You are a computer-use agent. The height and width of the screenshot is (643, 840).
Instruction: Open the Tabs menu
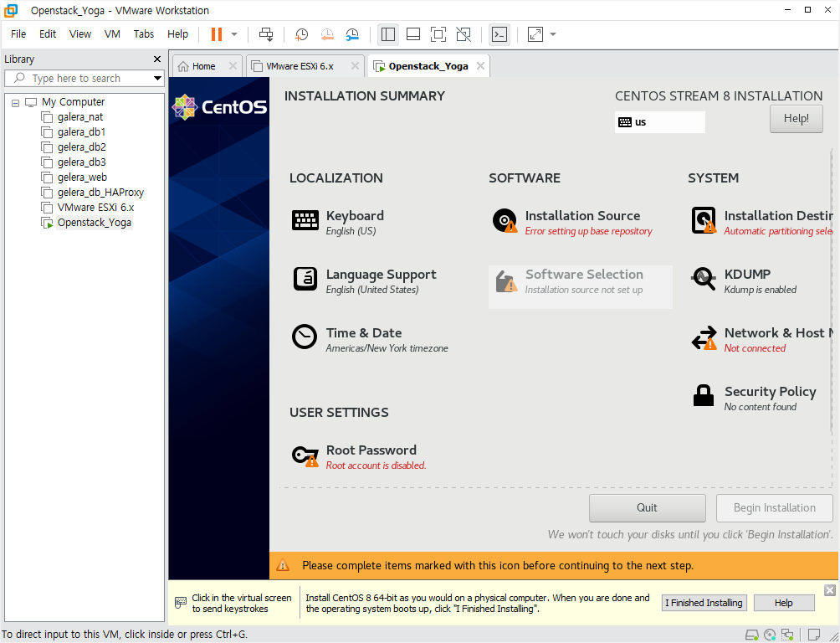(144, 33)
